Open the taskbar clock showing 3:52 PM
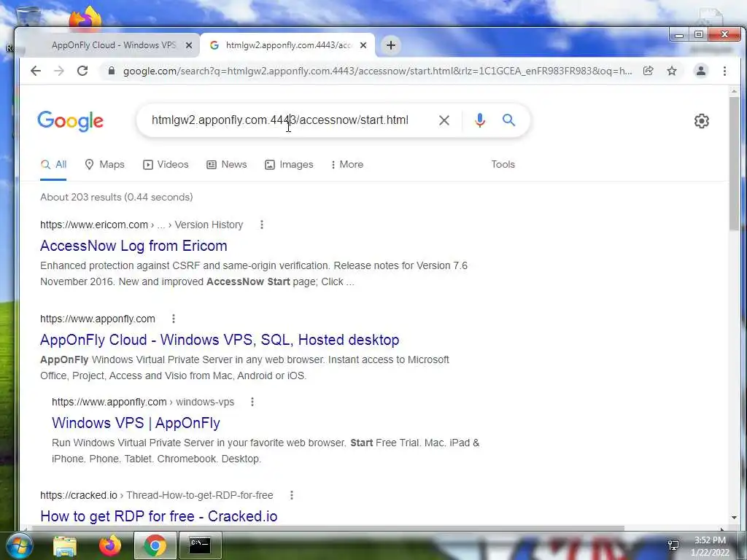747x560 pixels. coord(710,546)
